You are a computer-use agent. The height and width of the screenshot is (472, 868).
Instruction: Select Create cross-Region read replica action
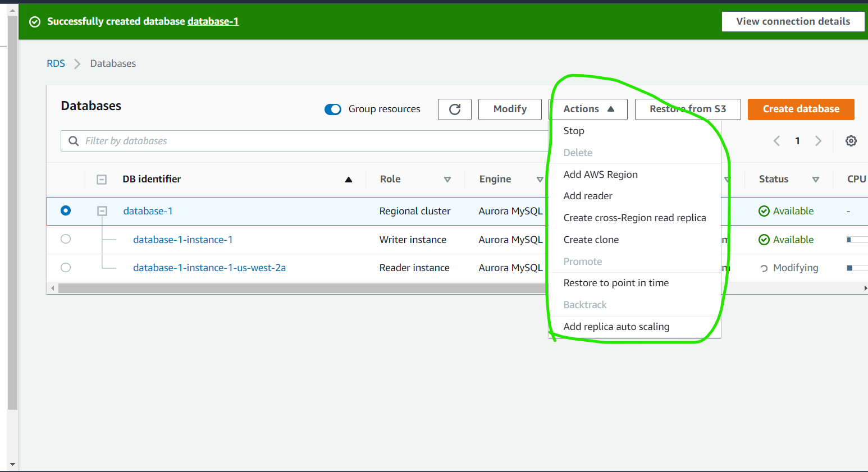click(634, 217)
